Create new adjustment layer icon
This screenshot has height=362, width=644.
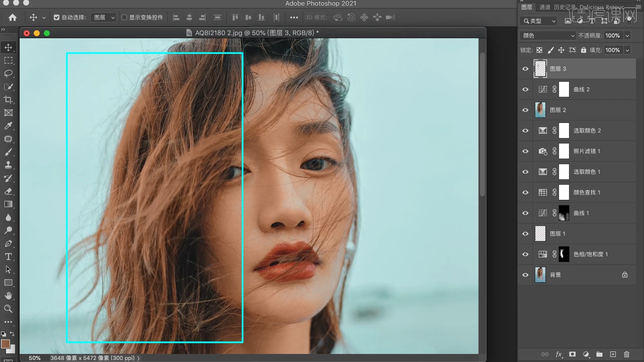(x=586, y=354)
